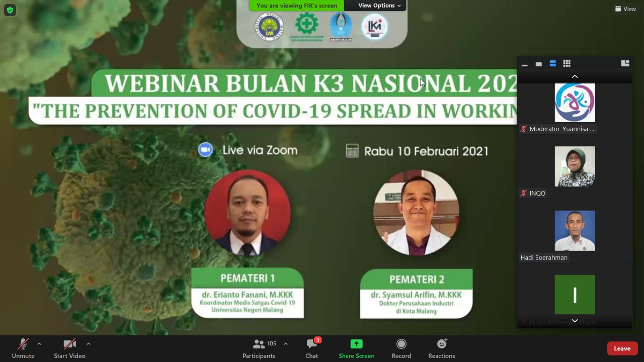Screen dimensions: 644x362
Task: Select INQO participant thumbnail
Action: [575, 166]
